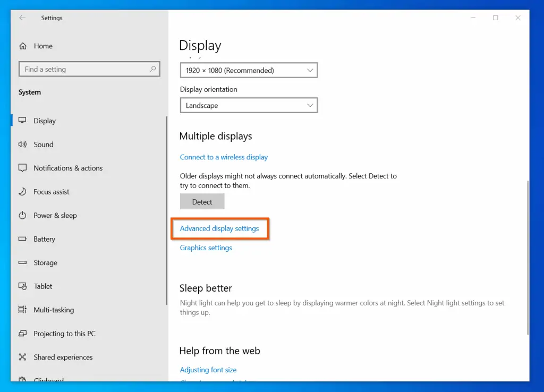Click the Battery icon in sidebar
This screenshot has height=392, width=544.
coord(22,239)
